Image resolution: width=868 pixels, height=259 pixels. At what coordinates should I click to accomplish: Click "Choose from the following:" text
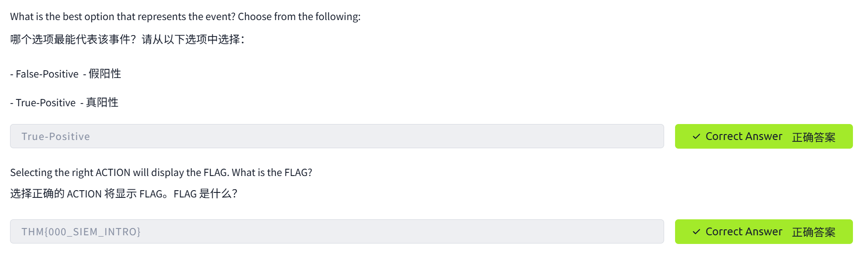pyautogui.click(x=299, y=17)
